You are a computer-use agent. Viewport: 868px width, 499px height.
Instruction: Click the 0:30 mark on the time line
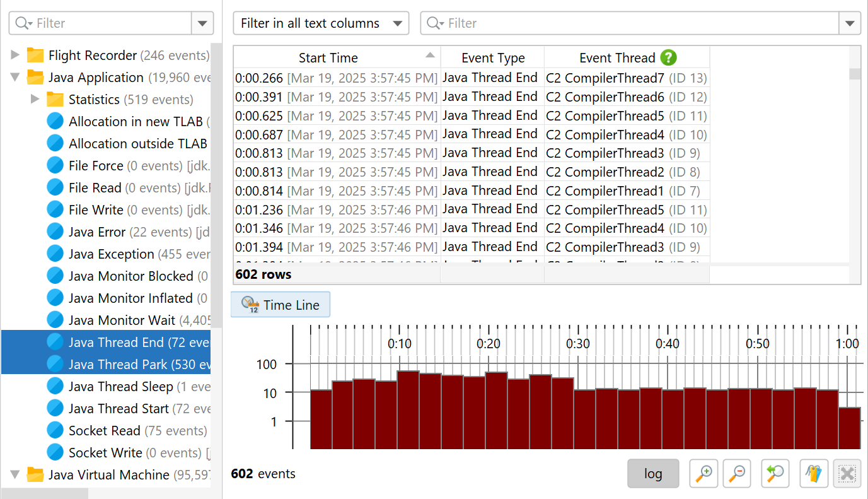tap(578, 343)
